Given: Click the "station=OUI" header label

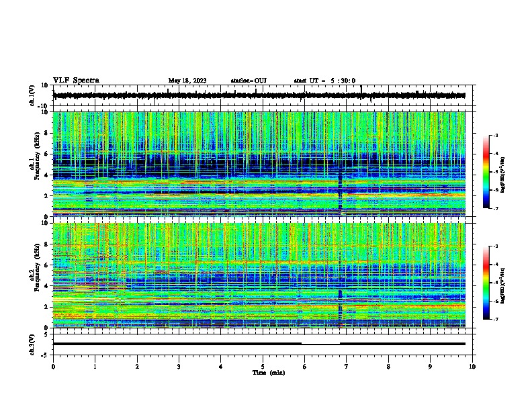Looking at the screenshot, I should pos(249,81).
